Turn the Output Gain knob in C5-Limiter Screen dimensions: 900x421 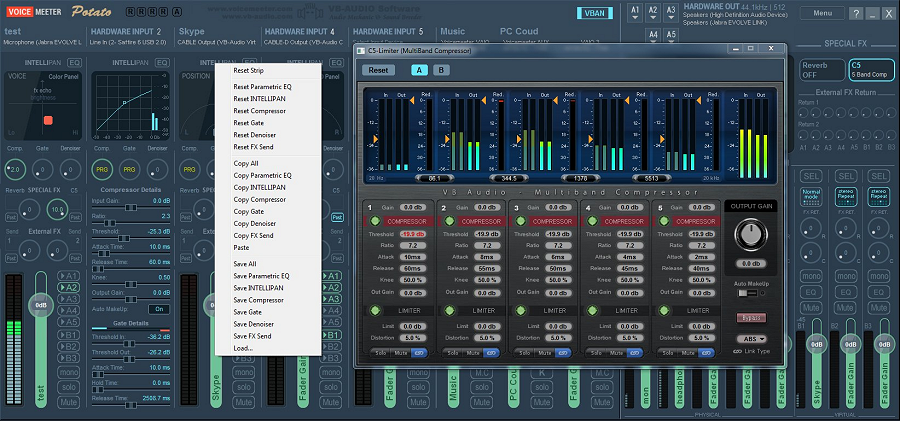coord(750,235)
